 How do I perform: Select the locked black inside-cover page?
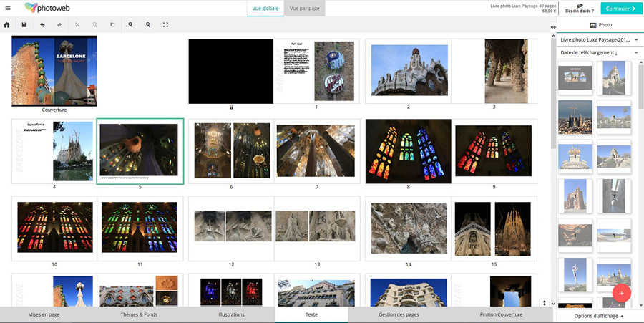(231, 71)
